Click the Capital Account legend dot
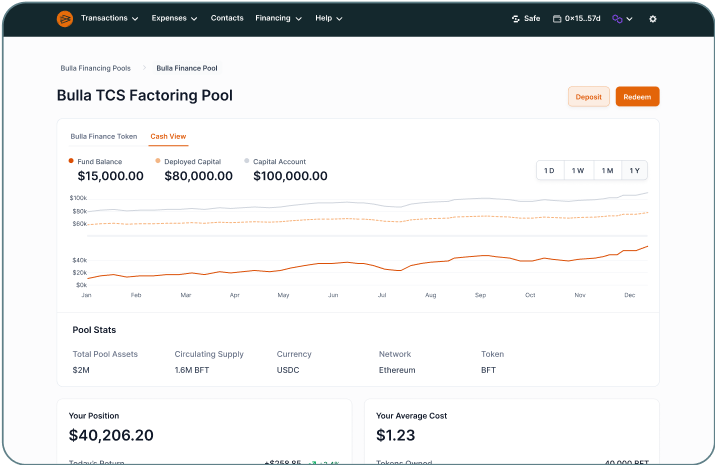715x465 pixels. tap(247, 160)
